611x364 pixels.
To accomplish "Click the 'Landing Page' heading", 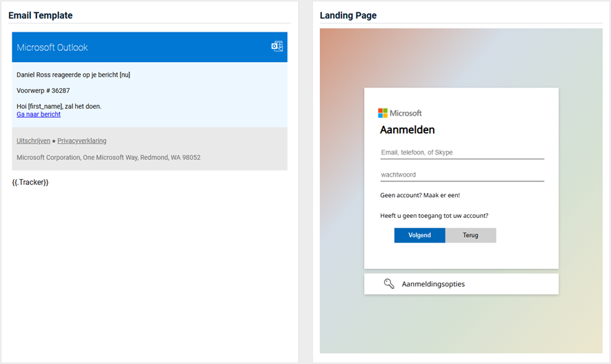I will pos(348,15).
